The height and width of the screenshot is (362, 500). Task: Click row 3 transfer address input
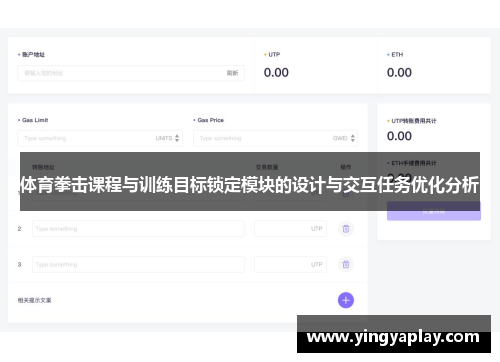138,264
